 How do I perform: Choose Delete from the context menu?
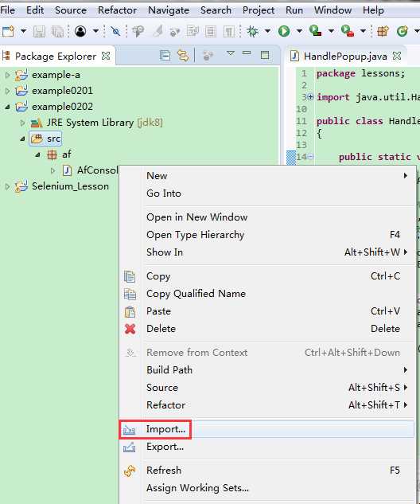267,329
